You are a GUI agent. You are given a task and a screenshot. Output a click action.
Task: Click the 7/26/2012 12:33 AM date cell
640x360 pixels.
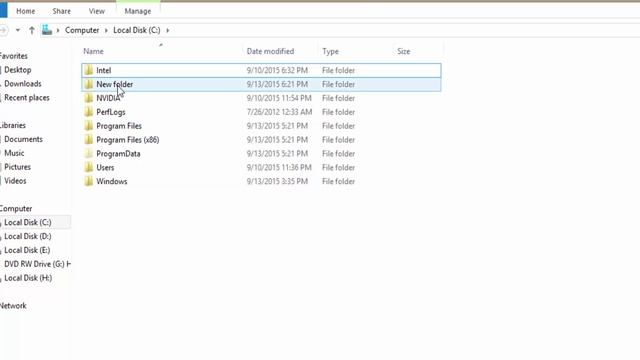click(279, 112)
